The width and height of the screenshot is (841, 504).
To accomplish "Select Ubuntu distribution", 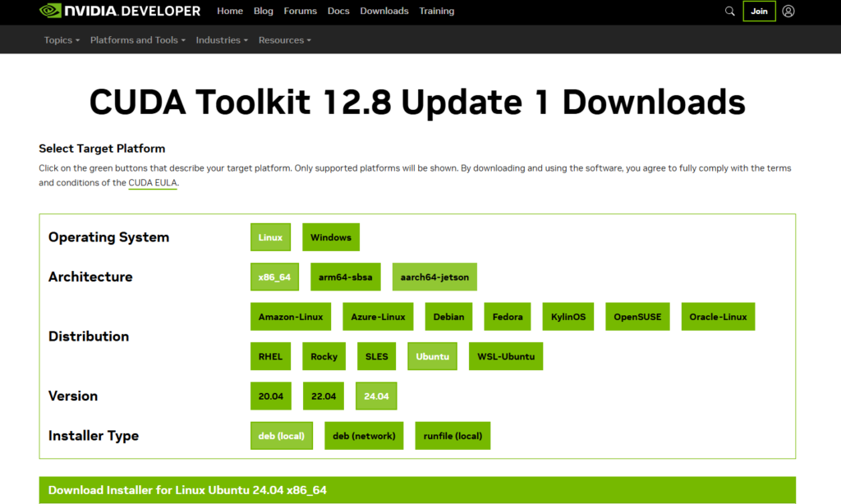I will click(x=432, y=356).
